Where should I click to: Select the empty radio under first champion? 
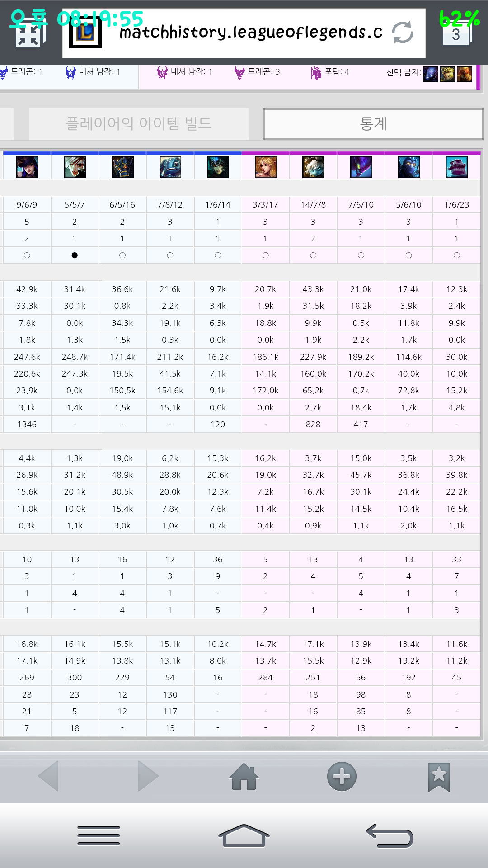(x=27, y=255)
